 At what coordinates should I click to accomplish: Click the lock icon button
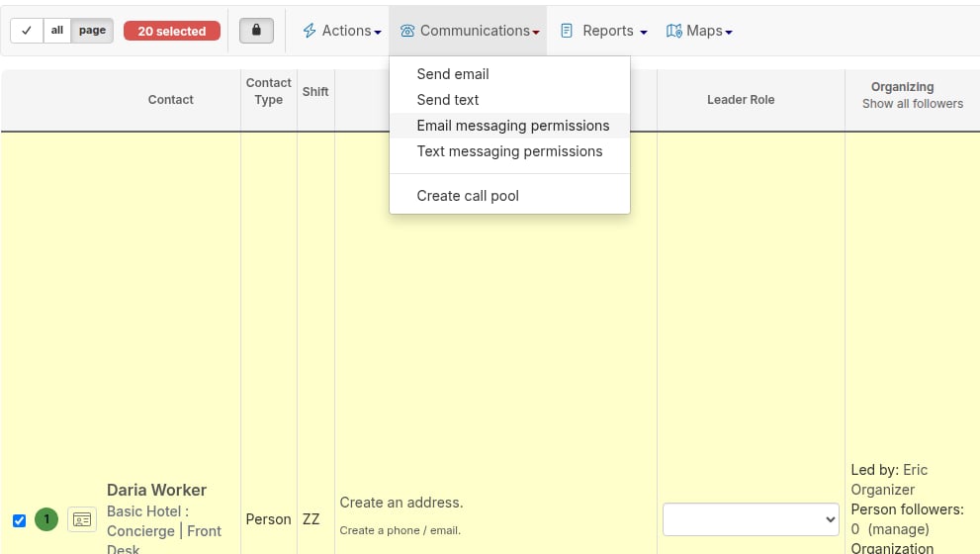click(x=256, y=30)
